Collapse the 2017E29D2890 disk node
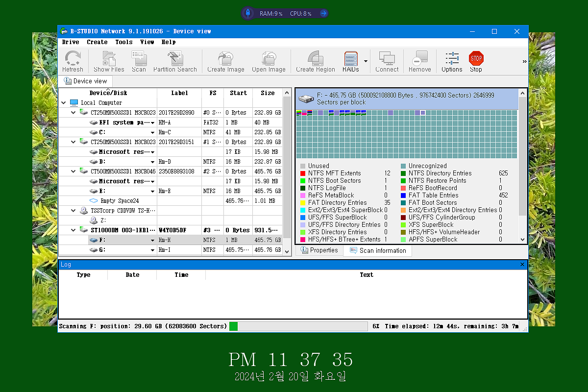 coord(73,113)
